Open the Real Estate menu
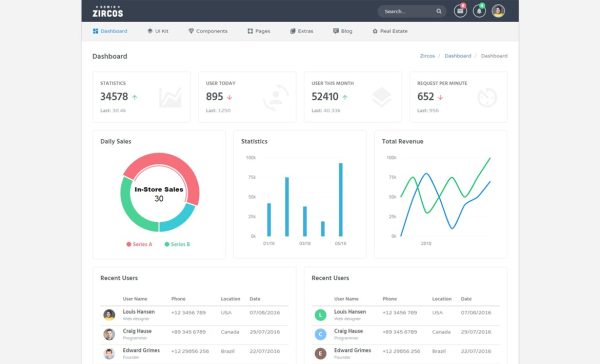Image resolution: width=600 pixels, height=364 pixels. tap(390, 31)
